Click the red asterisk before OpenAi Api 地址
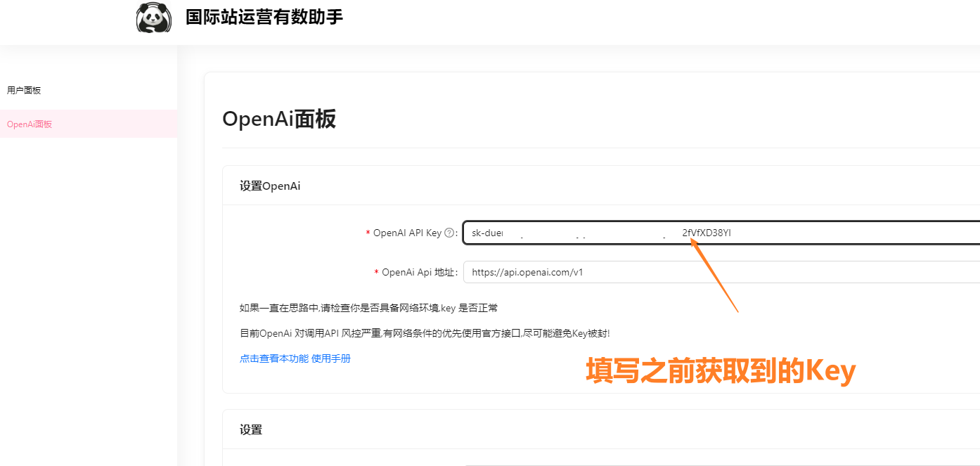 [x=376, y=271]
